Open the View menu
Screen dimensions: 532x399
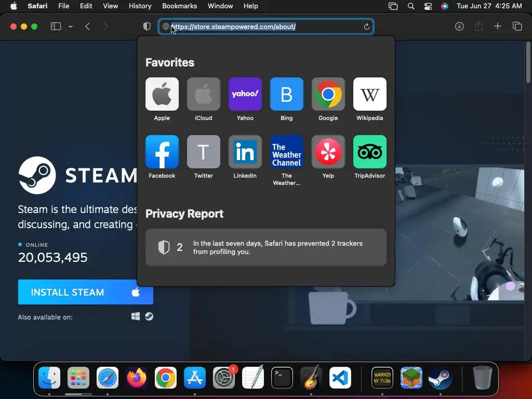(111, 6)
